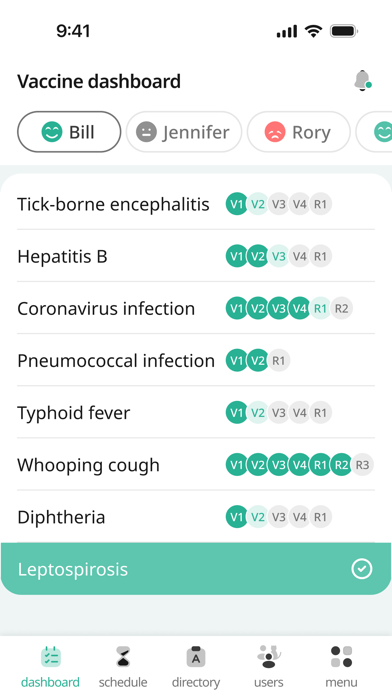392x696 pixels.
Task: Select the Bill profile chip
Action: coord(69,132)
